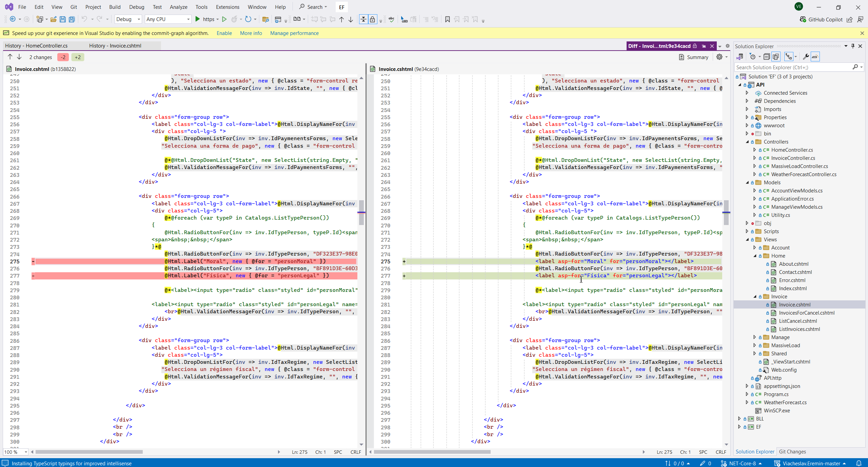Open the Git menu
Image resolution: width=868 pixels, height=467 pixels.
(73, 7)
